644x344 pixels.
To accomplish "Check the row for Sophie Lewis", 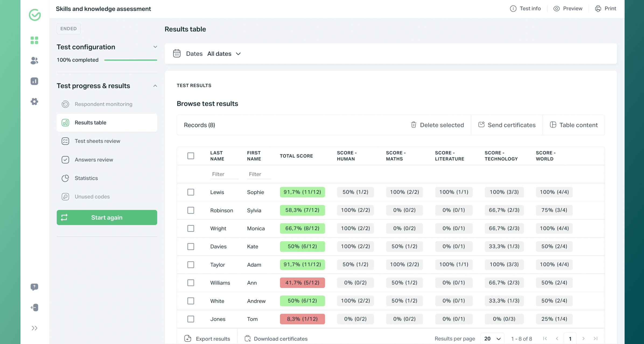I will pos(191,192).
